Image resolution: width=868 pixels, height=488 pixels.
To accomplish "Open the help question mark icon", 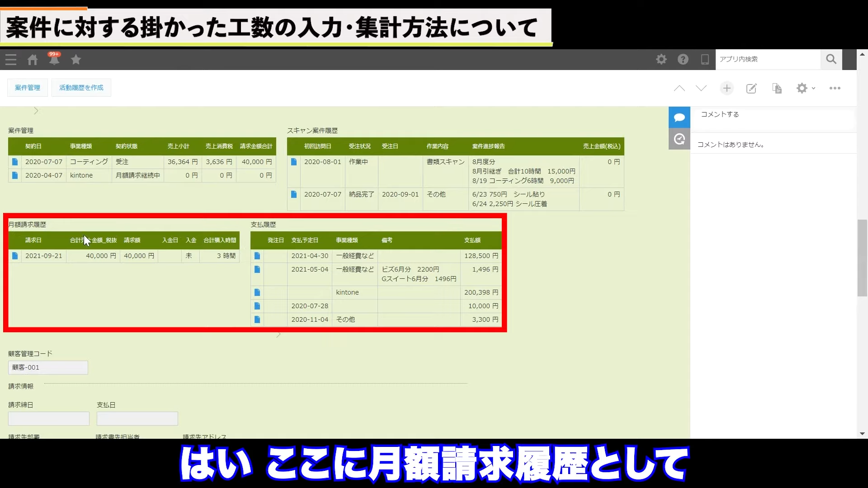I will 683,59.
